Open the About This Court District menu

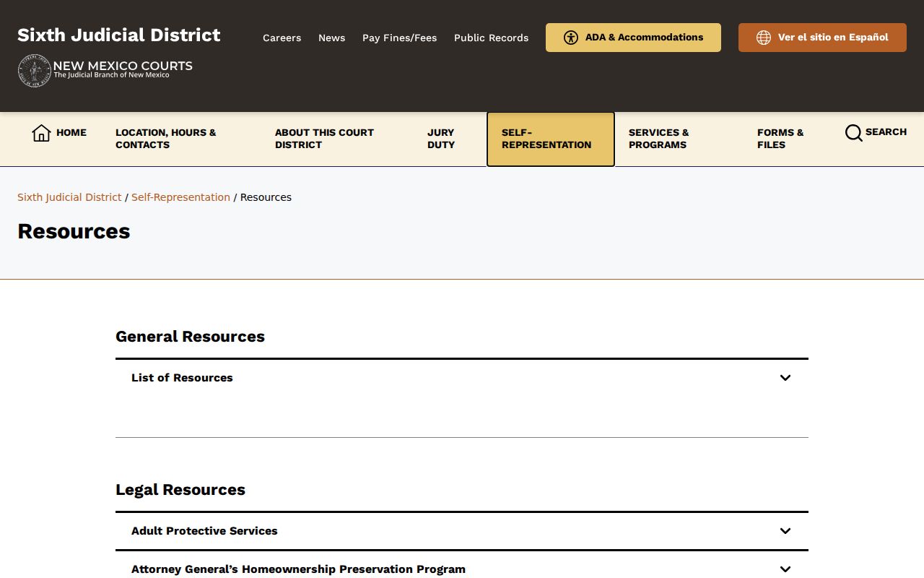[324, 139]
